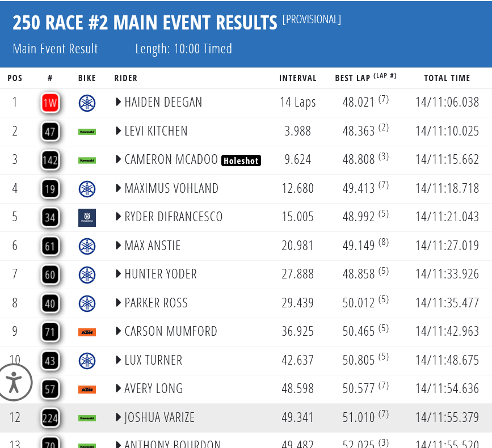Image resolution: width=492 pixels, height=448 pixels.
Task: Sort by the BEST LAP column header
Action: 352,78
